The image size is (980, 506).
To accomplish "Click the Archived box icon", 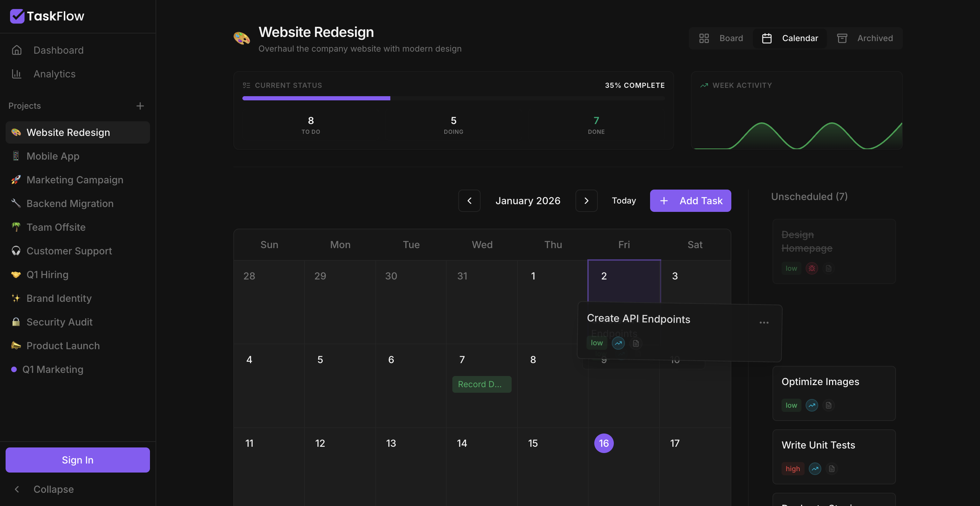I will pyautogui.click(x=842, y=38).
